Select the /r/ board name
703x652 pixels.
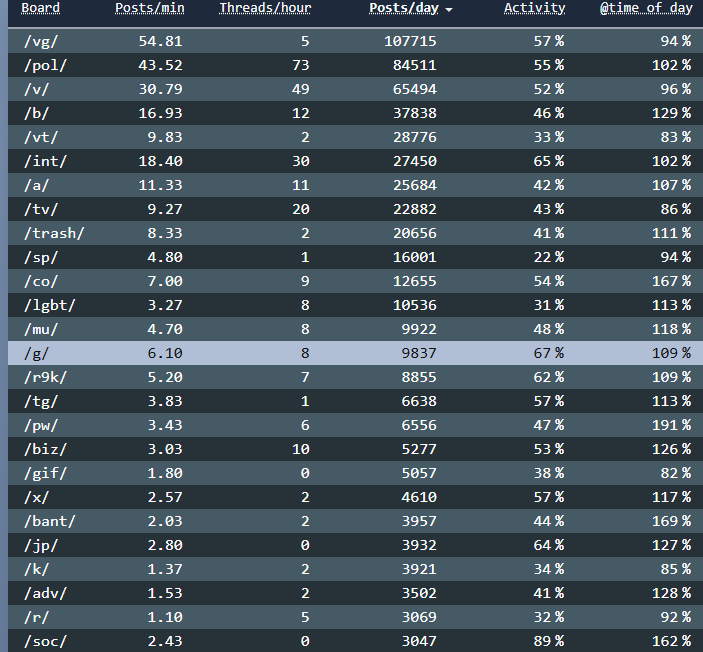click(36, 617)
